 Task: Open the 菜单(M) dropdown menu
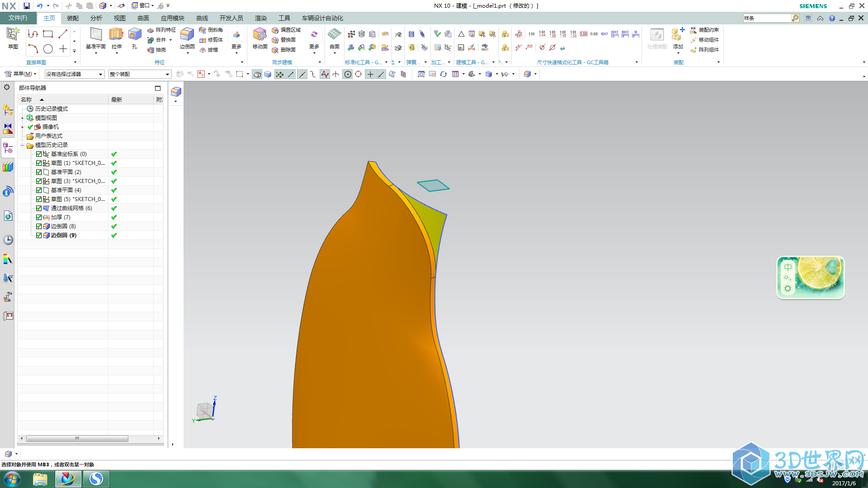pos(20,74)
